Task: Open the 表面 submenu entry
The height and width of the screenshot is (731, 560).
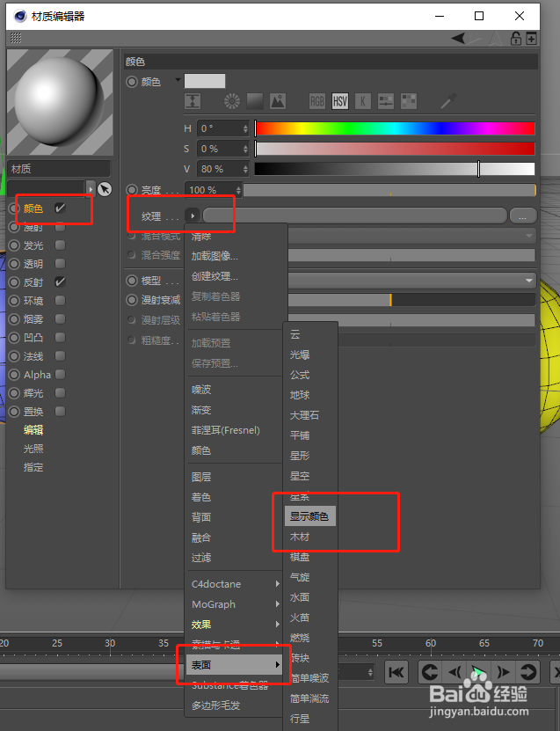Action: coord(235,665)
